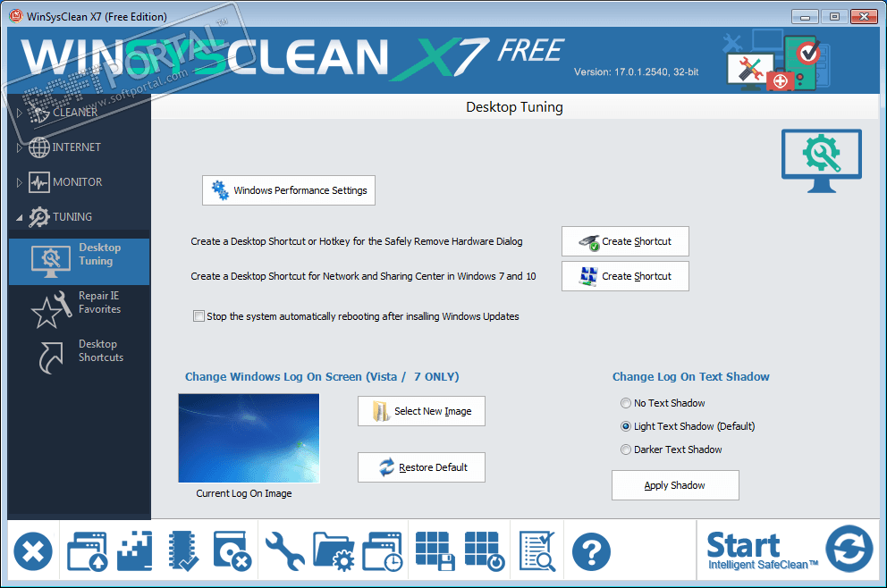
Task: Click the grid with restore arrow icon
Action: (485, 551)
